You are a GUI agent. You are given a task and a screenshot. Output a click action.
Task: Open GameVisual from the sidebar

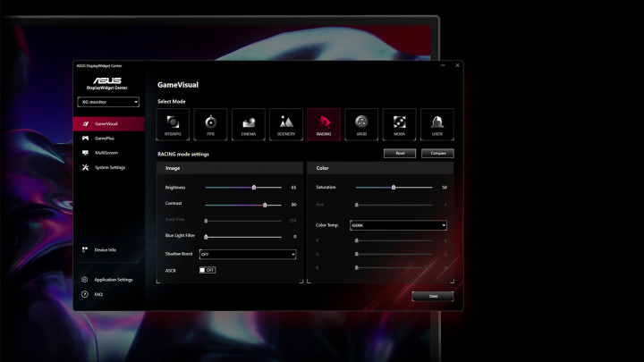(x=109, y=123)
